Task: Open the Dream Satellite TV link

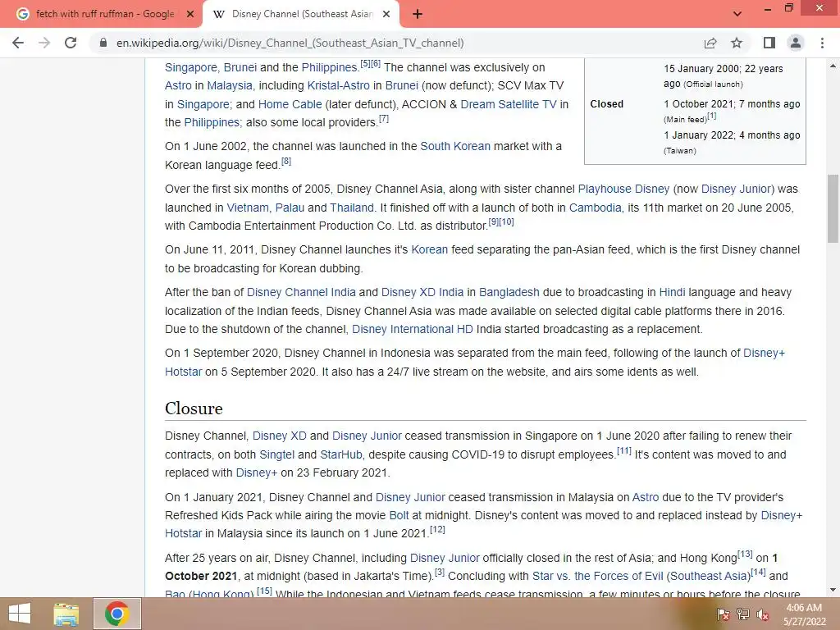Action: pos(509,104)
